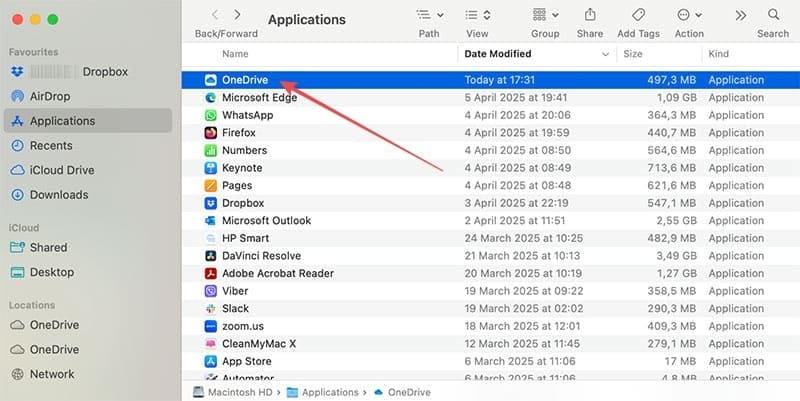Click the Microsoft Edge app icon
Image resolution: width=800 pixels, height=401 pixels.
click(211, 98)
